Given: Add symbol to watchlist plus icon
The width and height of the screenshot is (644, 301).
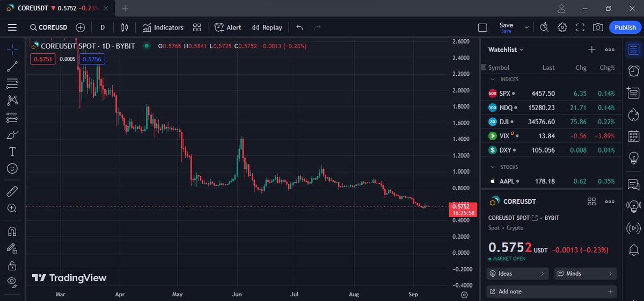Looking at the screenshot, I should pyautogui.click(x=592, y=49).
